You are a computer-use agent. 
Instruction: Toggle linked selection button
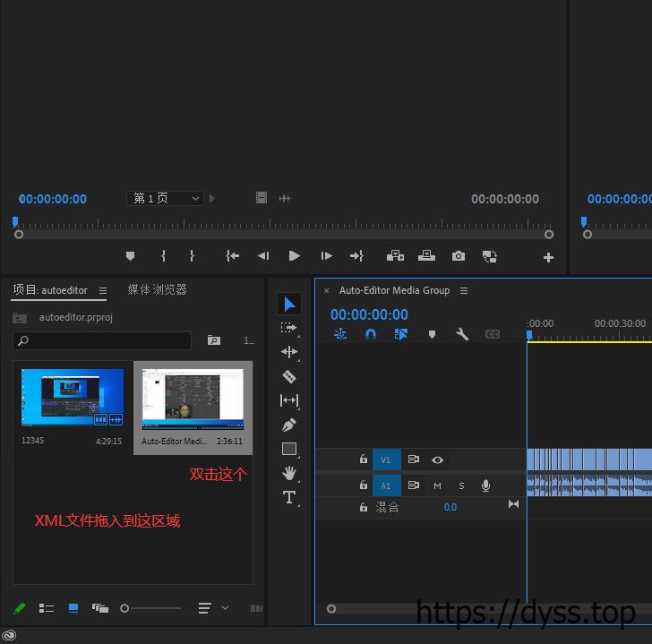(401, 334)
